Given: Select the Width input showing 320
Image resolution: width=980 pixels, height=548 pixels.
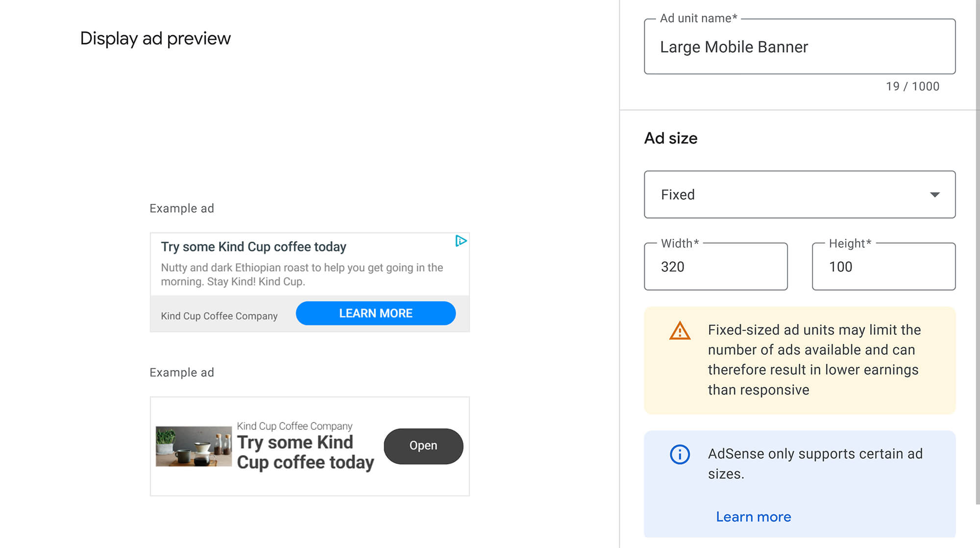Looking at the screenshot, I should pyautogui.click(x=715, y=267).
